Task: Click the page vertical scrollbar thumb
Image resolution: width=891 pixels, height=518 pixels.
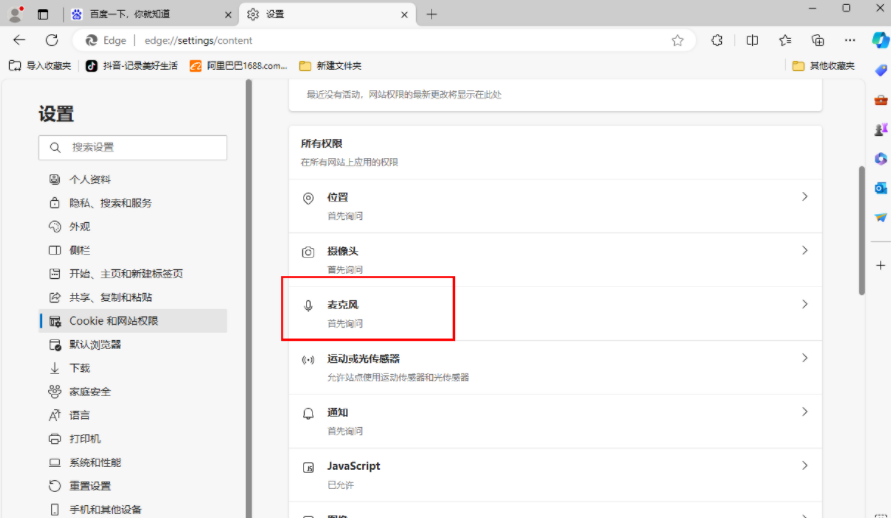Action: (861, 230)
